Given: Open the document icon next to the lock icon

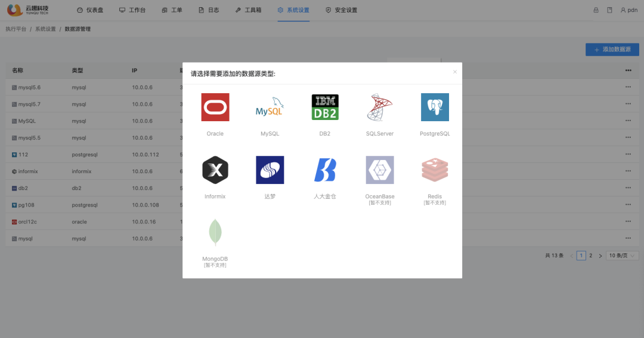Looking at the screenshot, I should [x=609, y=10].
